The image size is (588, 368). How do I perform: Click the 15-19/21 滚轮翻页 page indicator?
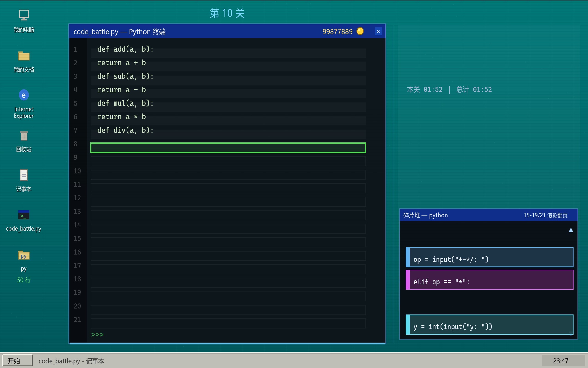coord(546,215)
